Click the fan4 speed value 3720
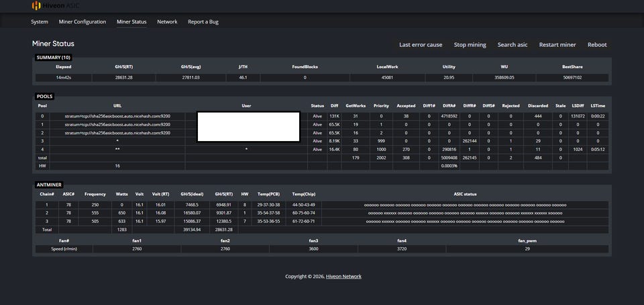The height and width of the screenshot is (305, 644). tap(402, 249)
